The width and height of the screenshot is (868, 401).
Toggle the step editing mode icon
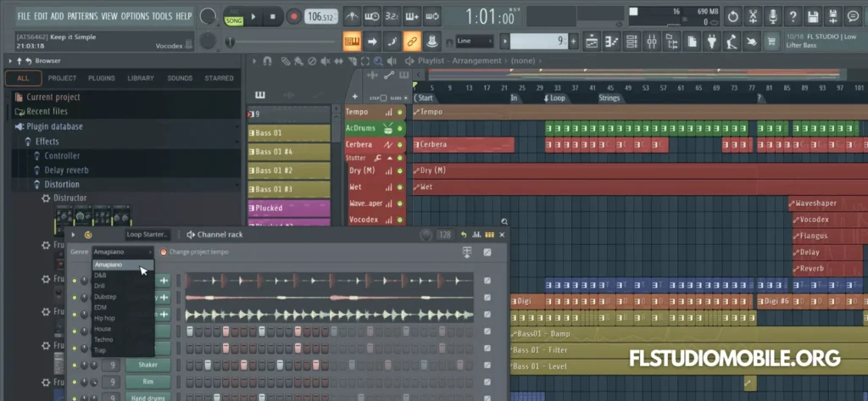tap(392, 41)
